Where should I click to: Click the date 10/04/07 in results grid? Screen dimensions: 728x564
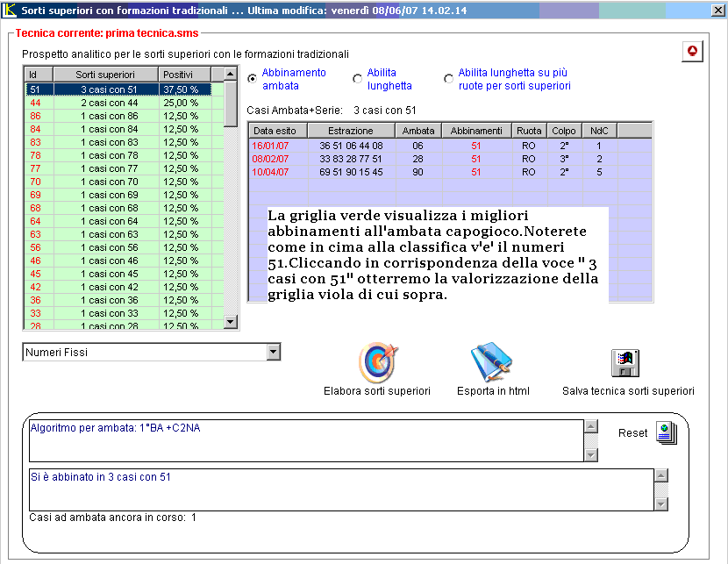[270, 172]
